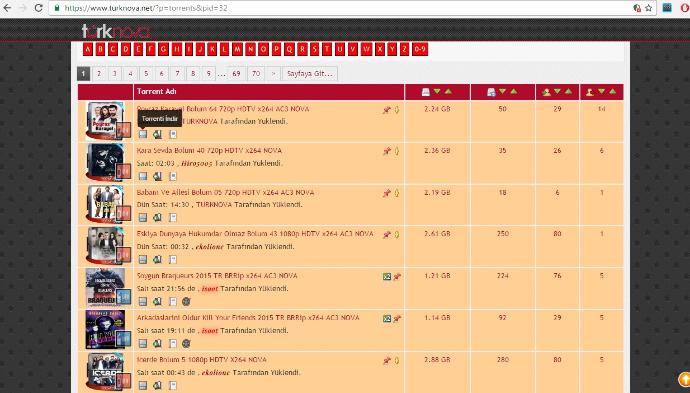
Task: Filter torrents by 0-9
Action: coord(420,49)
